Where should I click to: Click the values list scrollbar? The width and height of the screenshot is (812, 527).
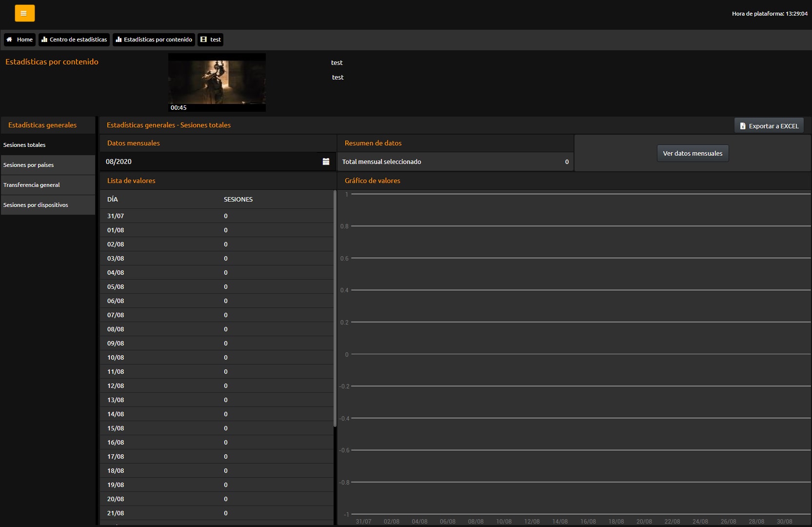335,308
